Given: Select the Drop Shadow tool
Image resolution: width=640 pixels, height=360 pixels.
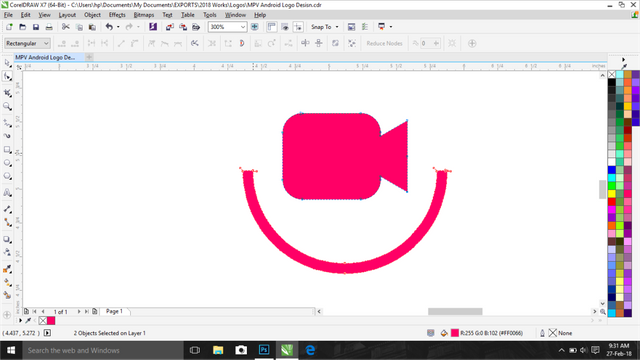Looking at the screenshot, I should click(7, 240).
